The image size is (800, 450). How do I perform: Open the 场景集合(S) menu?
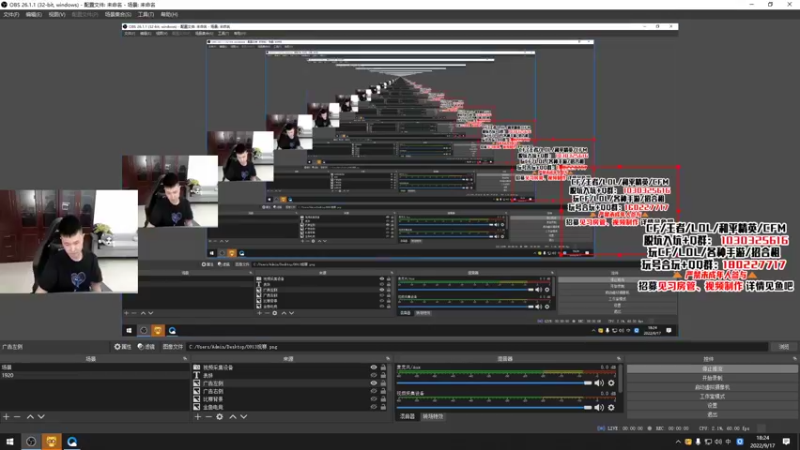(118, 14)
